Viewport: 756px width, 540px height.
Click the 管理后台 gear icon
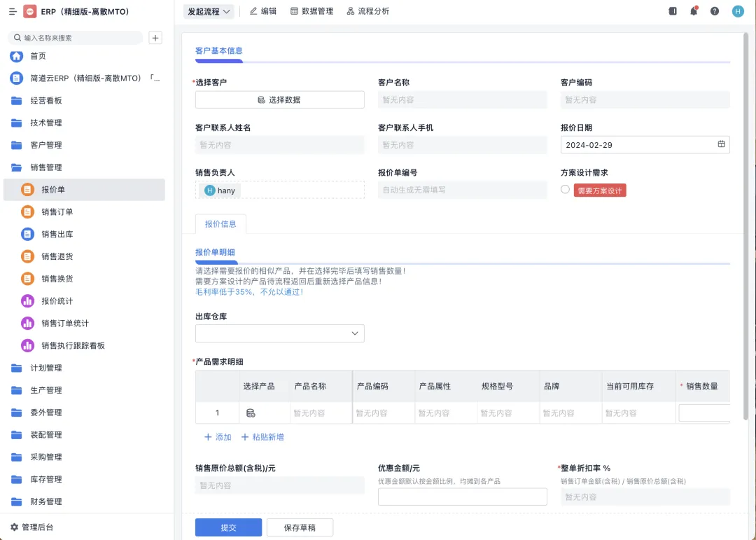click(15, 527)
